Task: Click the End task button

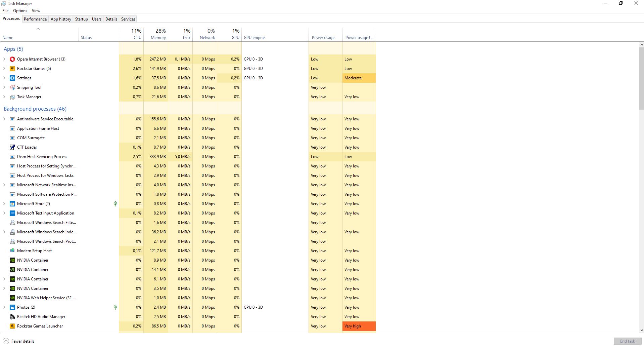Action: 627,341
